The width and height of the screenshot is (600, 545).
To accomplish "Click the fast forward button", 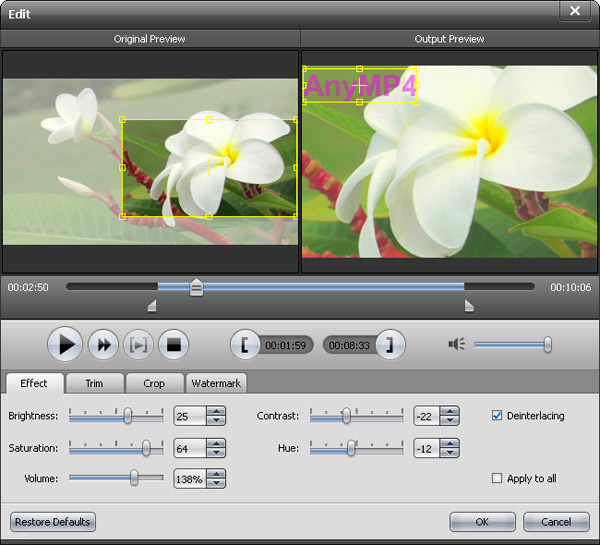I will click(x=103, y=345).
